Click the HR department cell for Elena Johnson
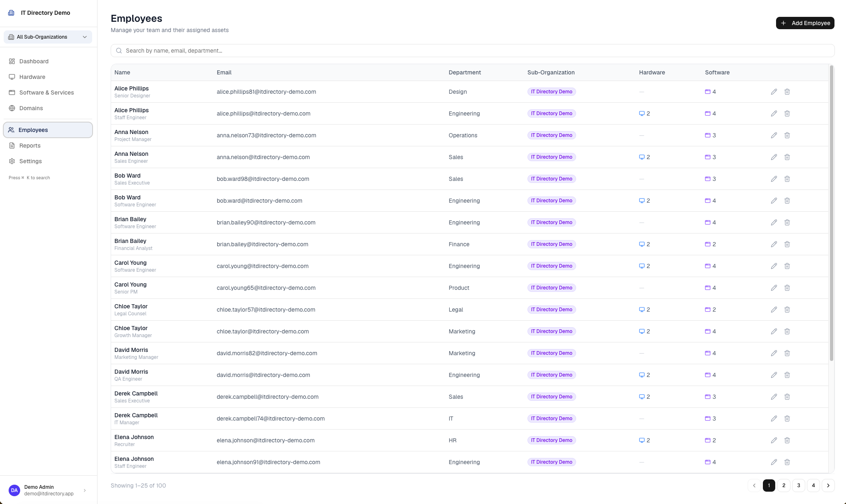Viewport: 846px width, 504px height. (453, 440)
